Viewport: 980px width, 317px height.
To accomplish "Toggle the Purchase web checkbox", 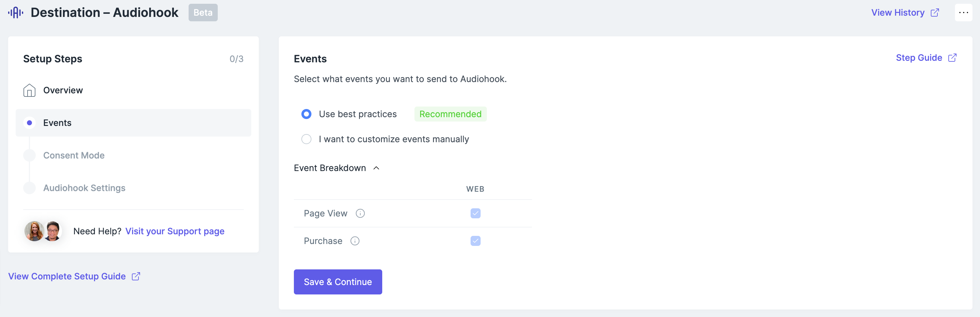I will [475, 241].
